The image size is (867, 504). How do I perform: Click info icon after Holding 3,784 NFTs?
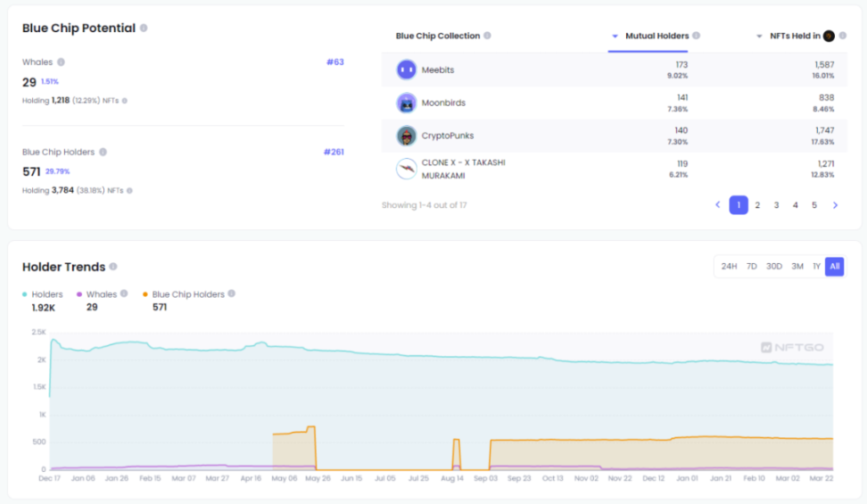coord(129,190)
